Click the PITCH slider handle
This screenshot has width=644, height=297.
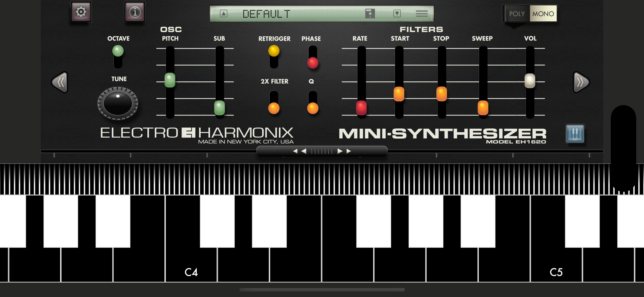pos(170,80)
